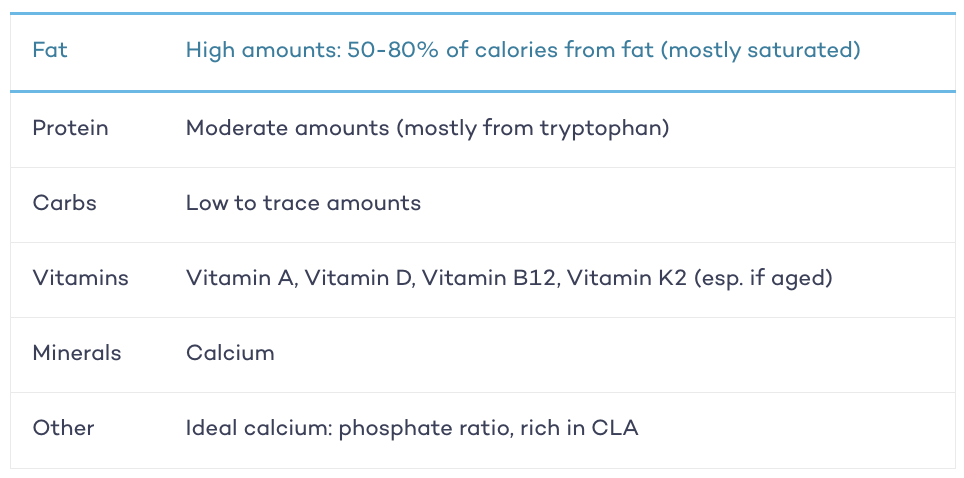Click the Vitamin K2 text

tap(626, 278)
